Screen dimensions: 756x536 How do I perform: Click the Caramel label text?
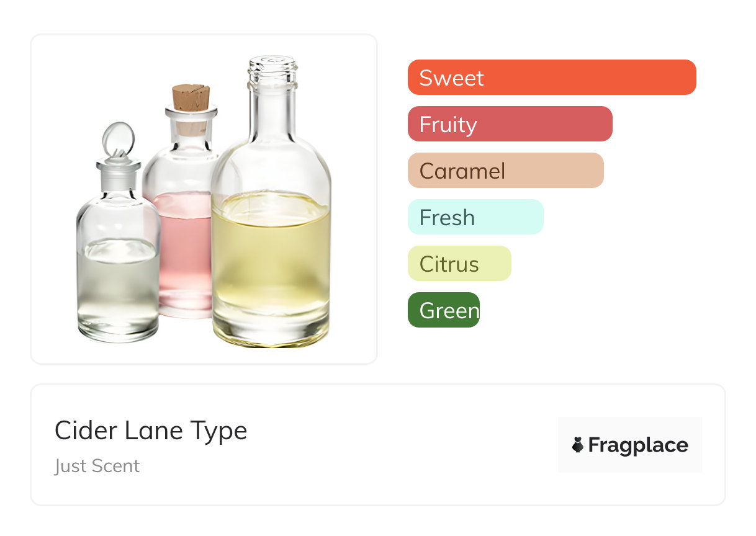(462, 171)
